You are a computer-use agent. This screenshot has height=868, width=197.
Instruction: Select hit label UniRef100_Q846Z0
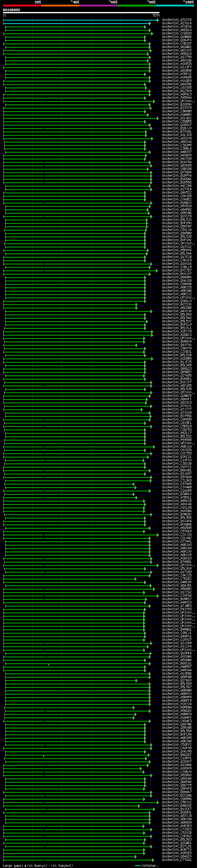177,856
